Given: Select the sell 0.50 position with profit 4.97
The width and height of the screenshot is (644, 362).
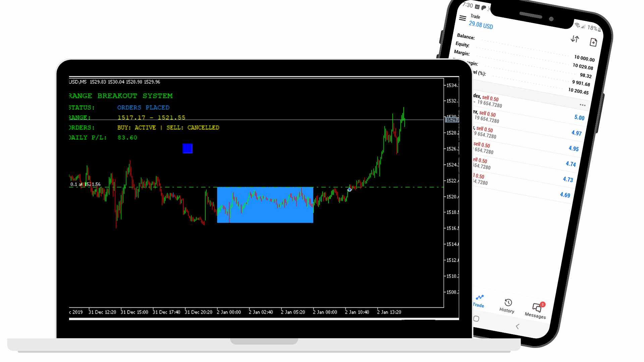Looking at the screenshot, I should click(527, 124).
